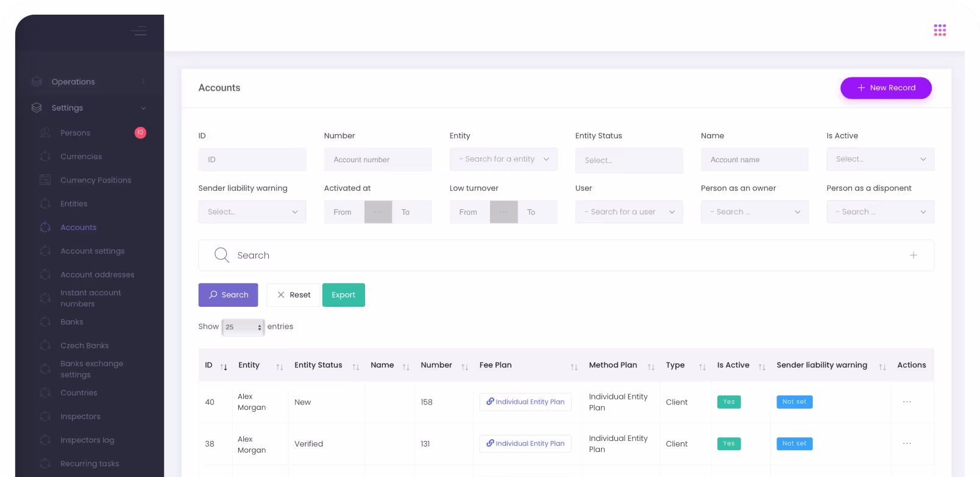Go to Currencies in the sidebar

(x=81, y=157)
